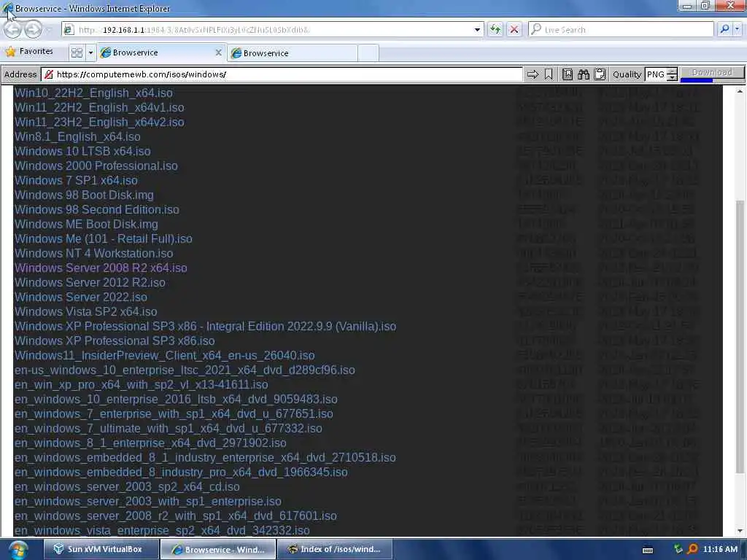
Task: Click the Live Search input box
Action: point(622,29)
